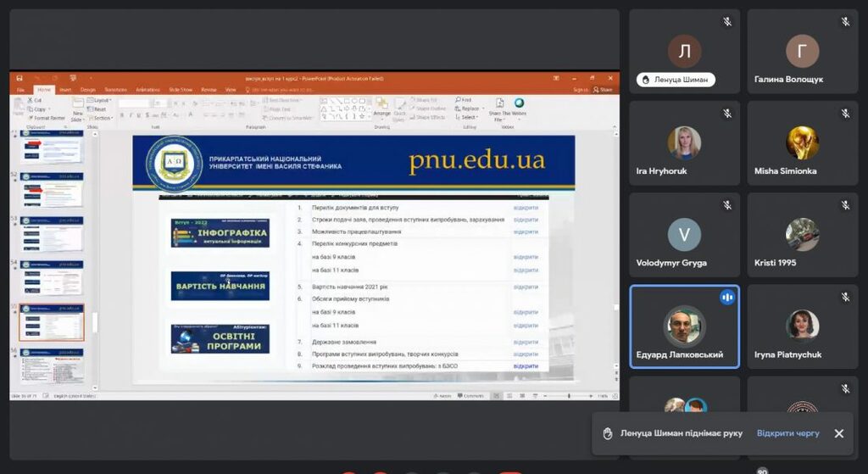This screenshot has height=474, width=868.
Task: Select Ira Hryhoruk's participant tile
Action: pyautogui.click(x=684, y=145)
